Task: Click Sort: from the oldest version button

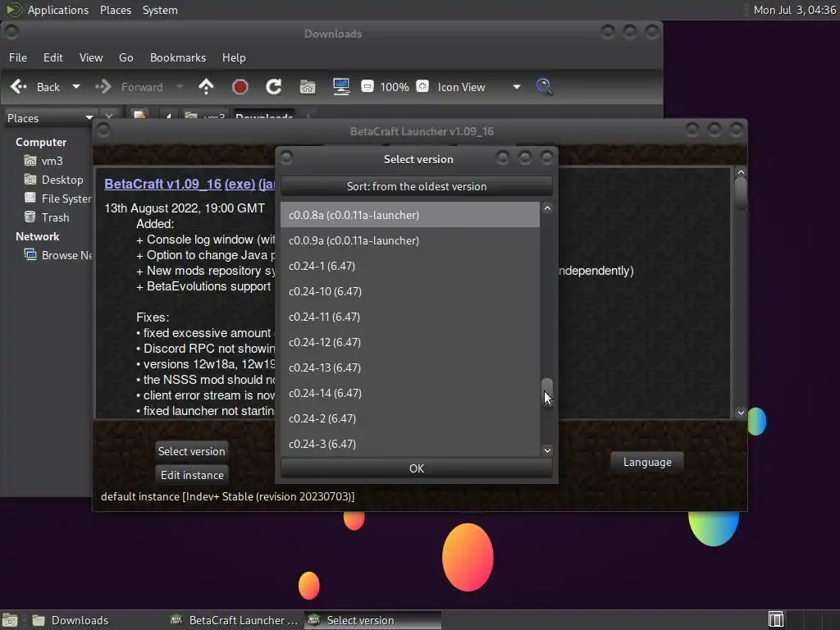Action: click(x=416, y=186)
